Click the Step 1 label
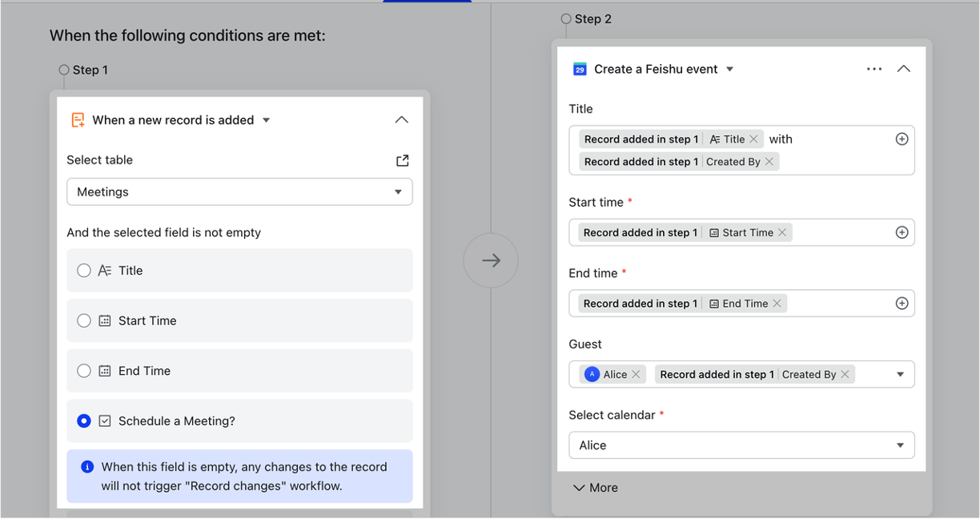Image resolution: width=980 pixels, height=519 pixels. tap(90, 70)
